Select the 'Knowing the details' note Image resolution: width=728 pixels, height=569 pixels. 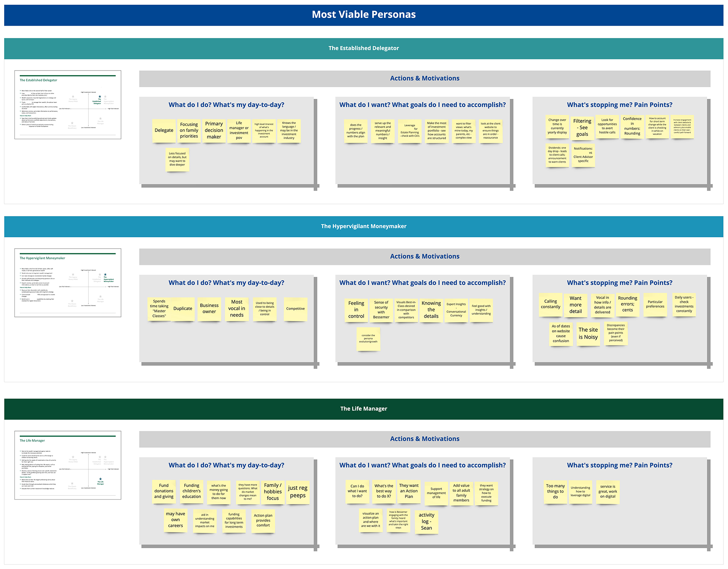pyautogui.click(x=431, y=310)
